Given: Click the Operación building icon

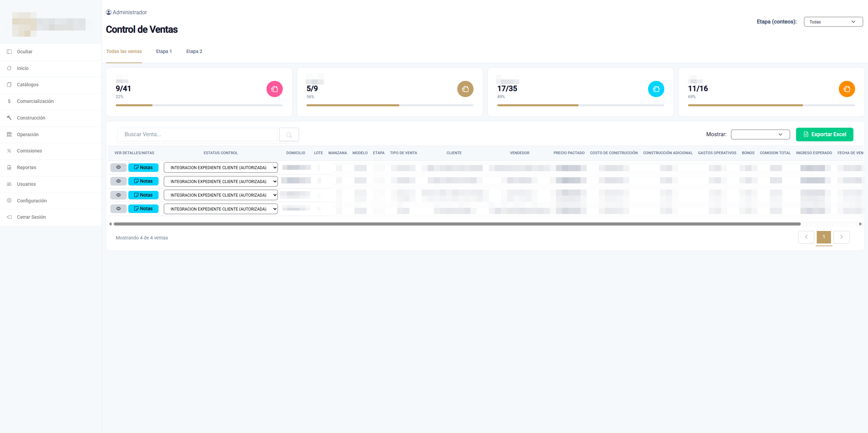Looking at the screenshot, I should pos(9,134).
